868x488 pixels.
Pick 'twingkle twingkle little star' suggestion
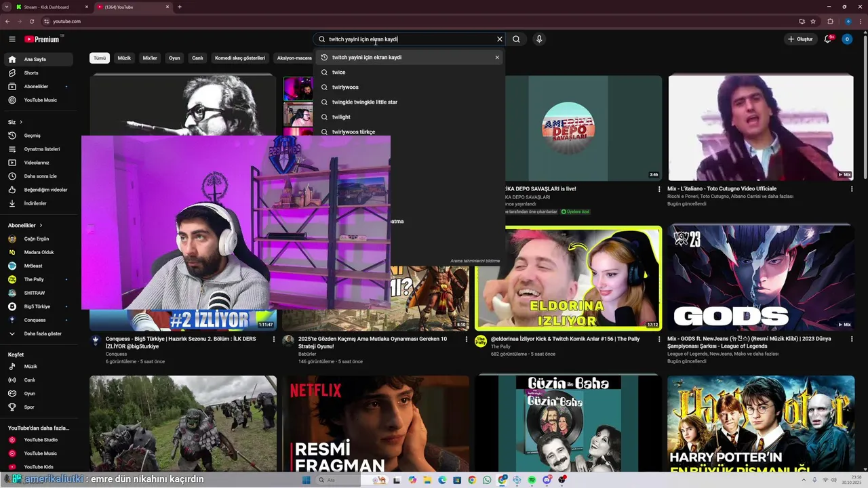point(410,102)
